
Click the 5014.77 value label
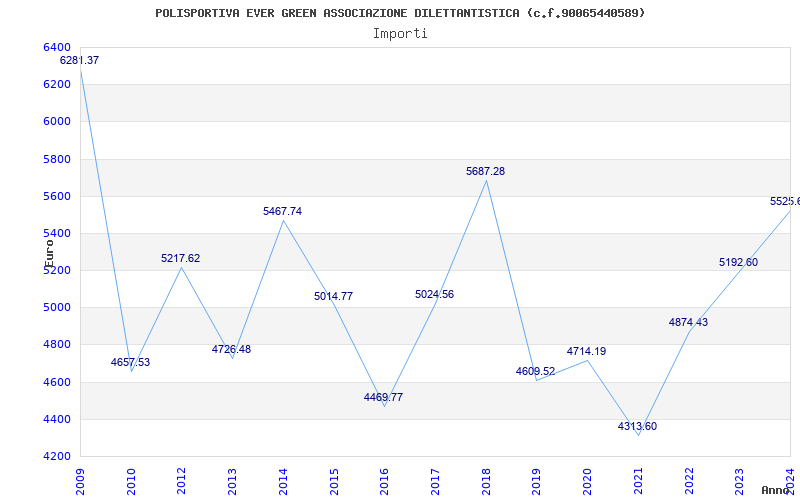pos(334,296)
